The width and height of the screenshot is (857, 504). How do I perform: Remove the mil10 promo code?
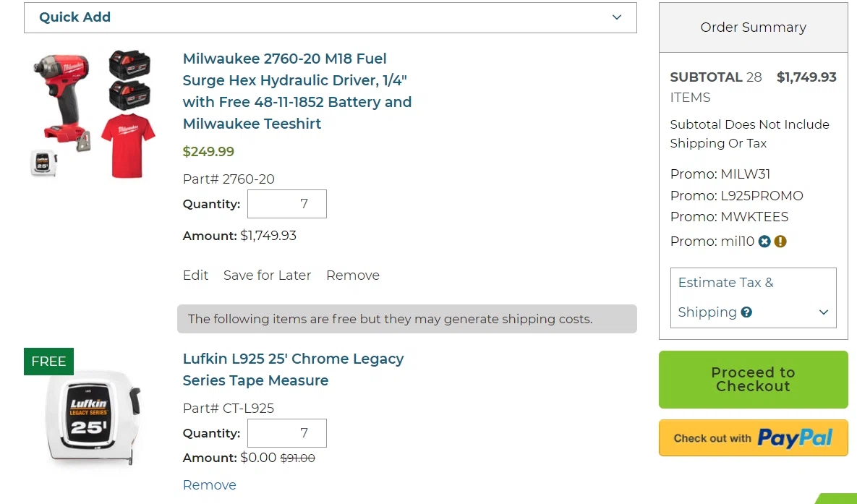(x=764, y=242)
